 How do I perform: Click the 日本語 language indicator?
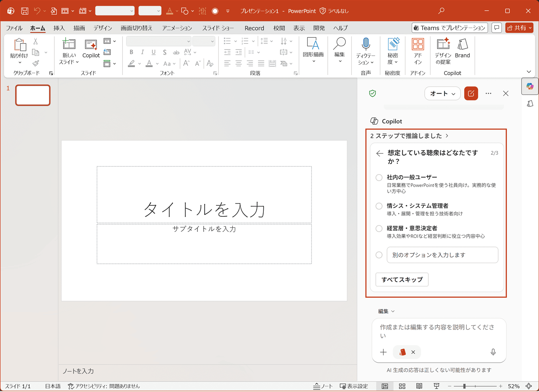pos(53,386)
